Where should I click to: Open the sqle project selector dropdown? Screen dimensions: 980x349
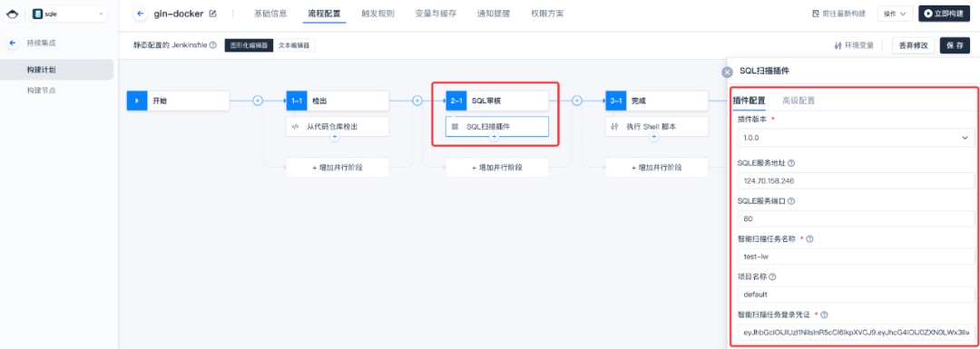point(68,13)
